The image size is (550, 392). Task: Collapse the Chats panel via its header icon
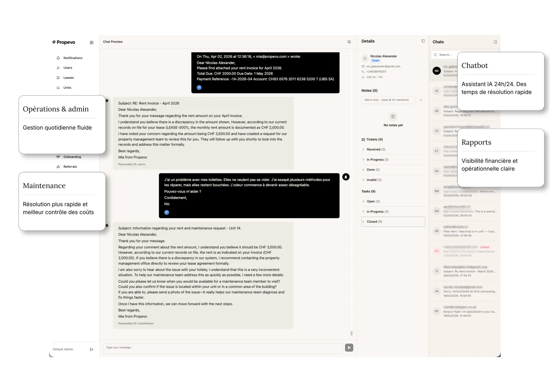[495, 42]
